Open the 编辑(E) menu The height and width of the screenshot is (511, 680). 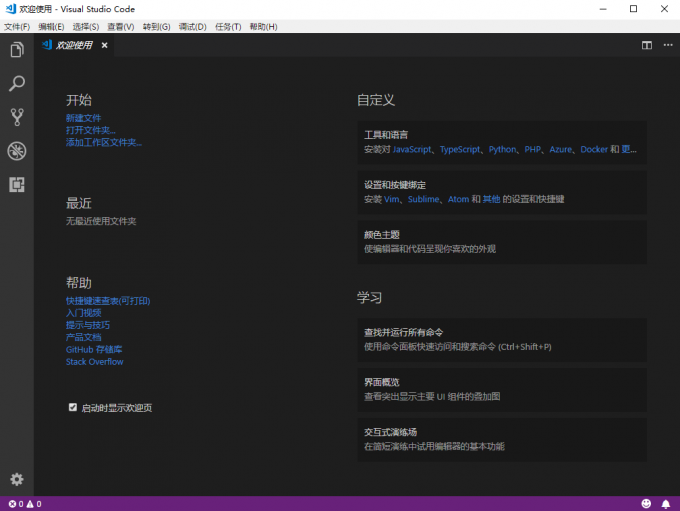pyautogui.click(x=51, y=27)
